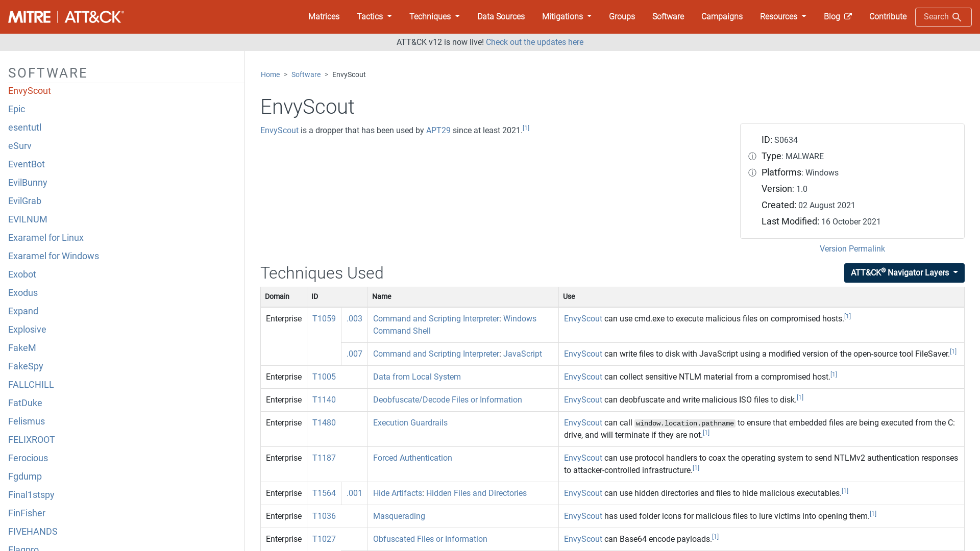Image resolution: width=980 pixels, height=551 pixels.
Task: Select Exaramel for Windows
Action: pos(53,256)
